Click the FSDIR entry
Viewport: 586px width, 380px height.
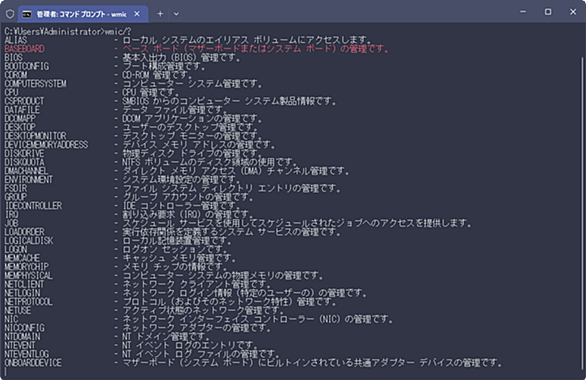16,188
